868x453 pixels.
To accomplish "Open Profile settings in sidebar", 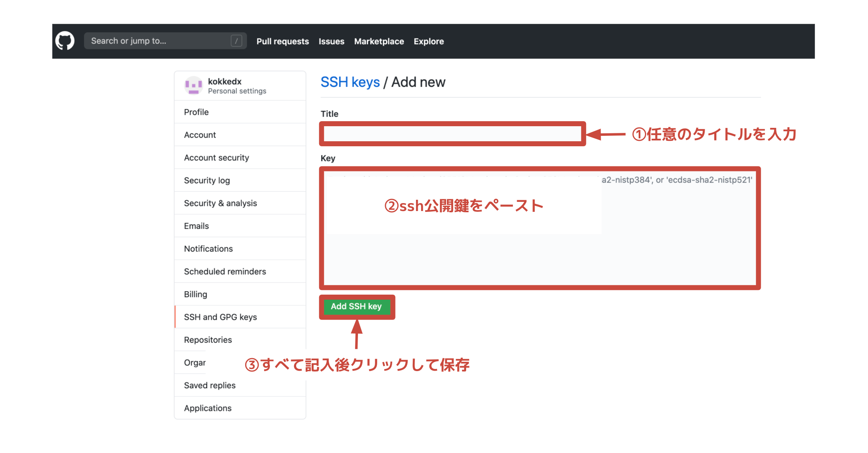I will [x=196, y=112].
